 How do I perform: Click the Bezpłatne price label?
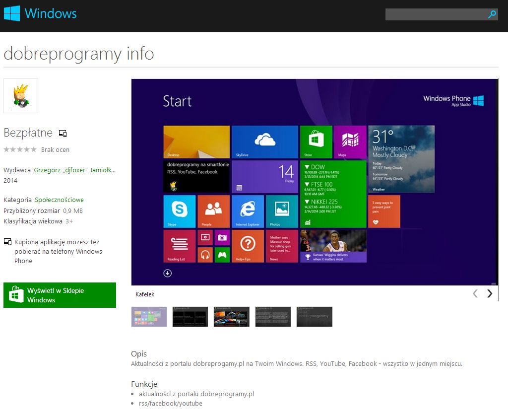pos(28,133)
